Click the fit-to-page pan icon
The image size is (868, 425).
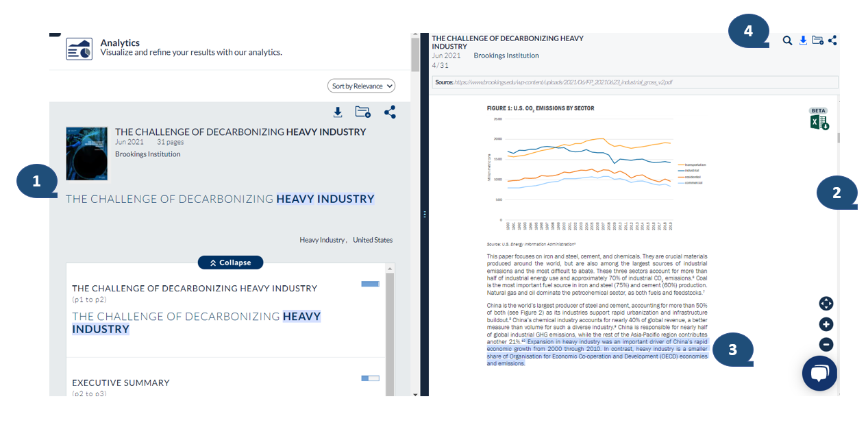click(826, 304)
